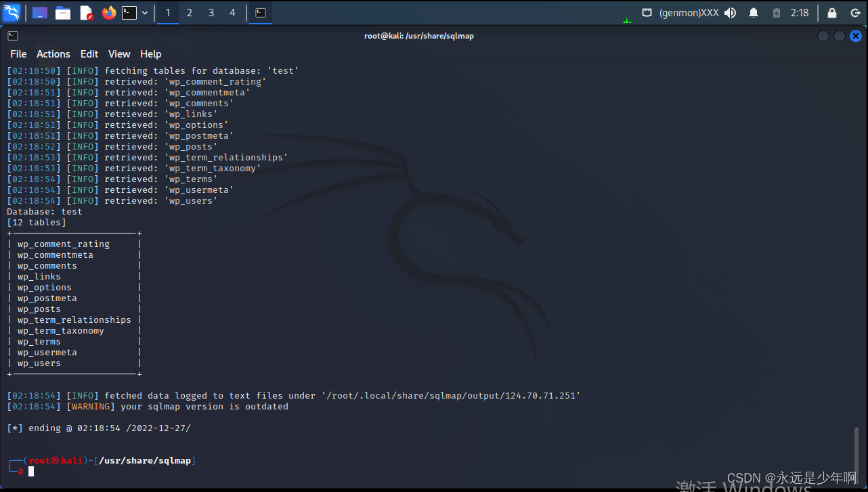Switch to workspace 3

tap(211, 12)
